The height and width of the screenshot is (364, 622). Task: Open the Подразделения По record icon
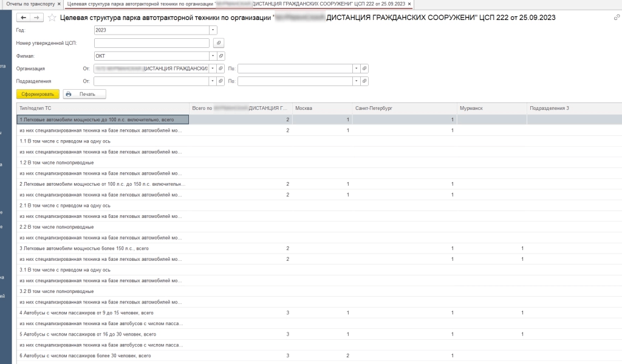point(364,81)
